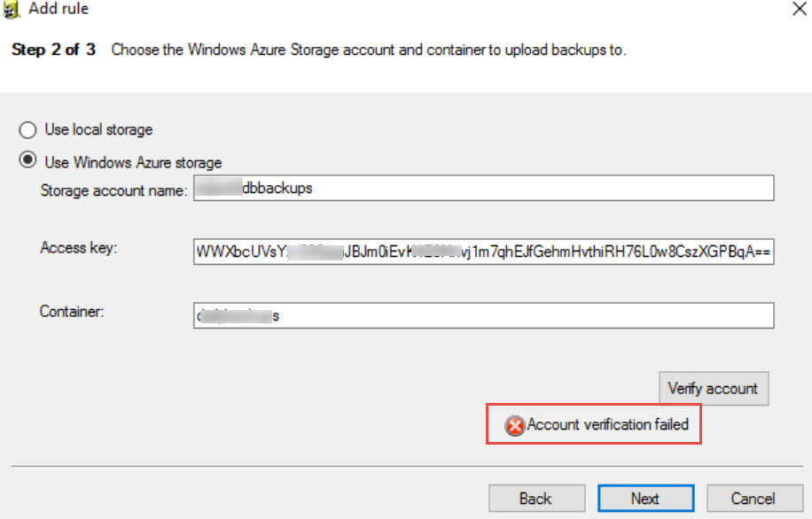Proceed with the Next button
This screenshot has height=519, width=812.
pos(645,499)
